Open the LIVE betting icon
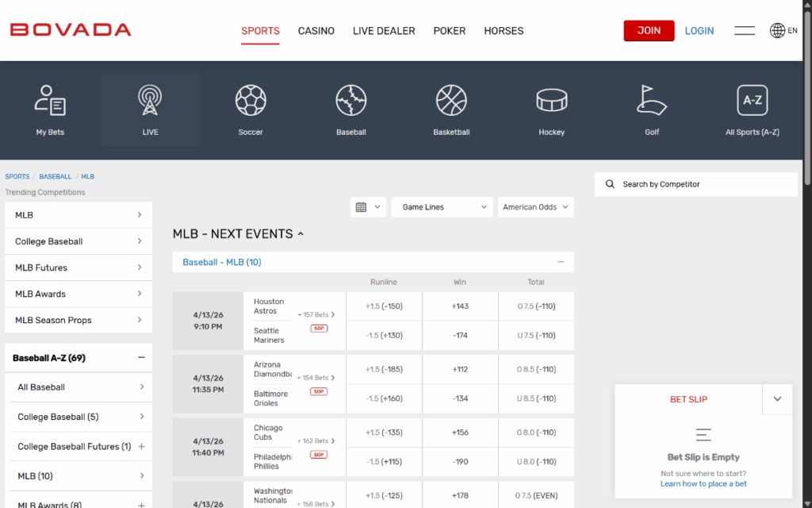 coord(150,101)
